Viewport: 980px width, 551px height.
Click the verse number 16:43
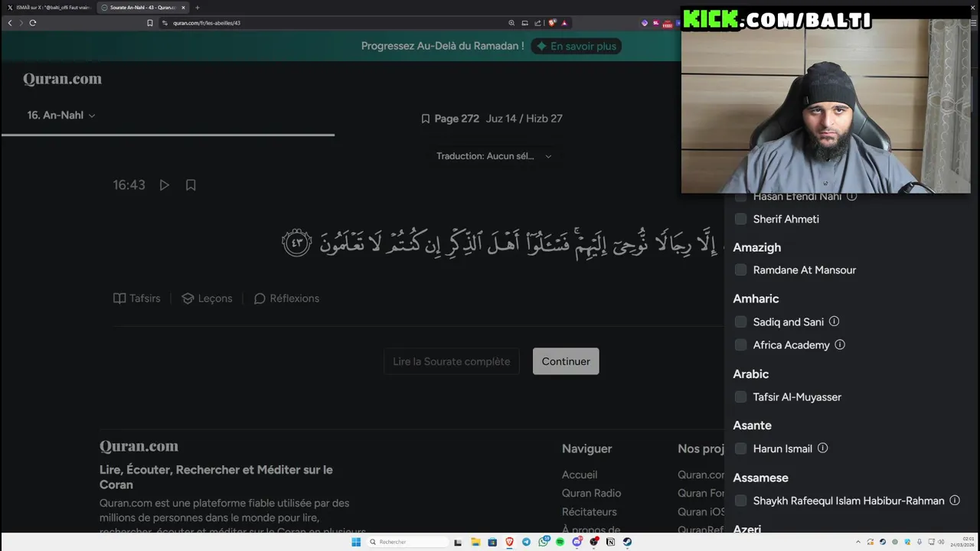click(x=129, y=185)
